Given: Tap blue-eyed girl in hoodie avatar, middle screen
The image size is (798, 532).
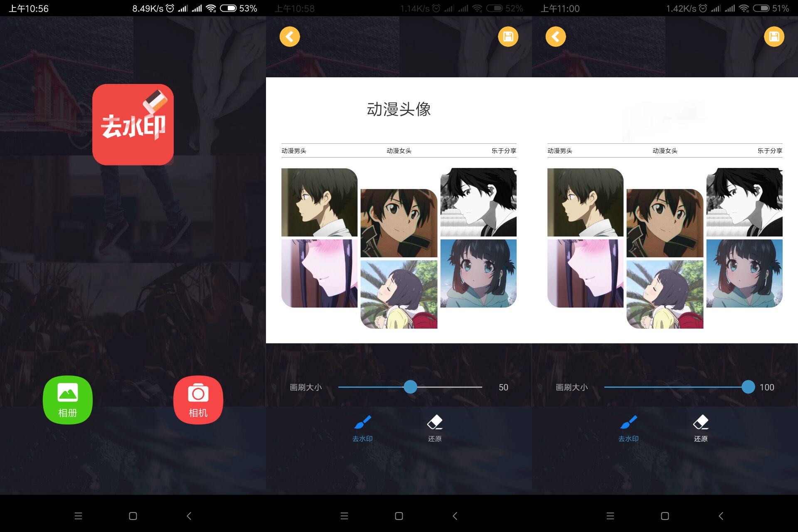Looking at the screenshot, I should [x=478, y=273].
